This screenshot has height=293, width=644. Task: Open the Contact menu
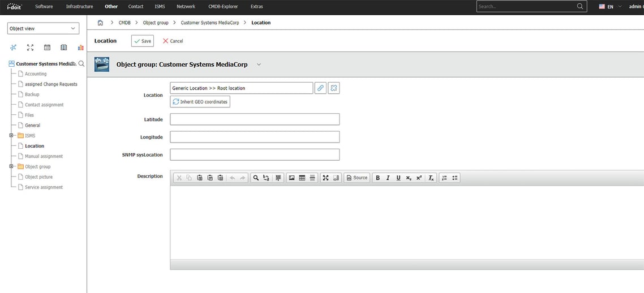[x=136, y=7]
